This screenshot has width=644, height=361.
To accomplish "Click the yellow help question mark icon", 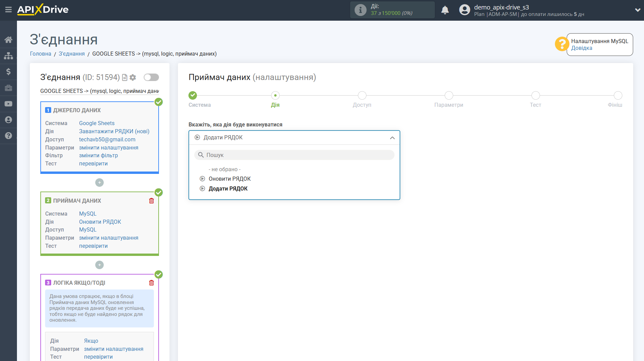I will point(562,44).
